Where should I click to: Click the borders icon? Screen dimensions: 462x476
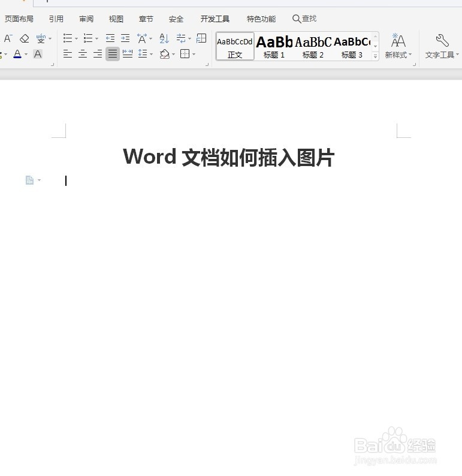tap(185, 54)
